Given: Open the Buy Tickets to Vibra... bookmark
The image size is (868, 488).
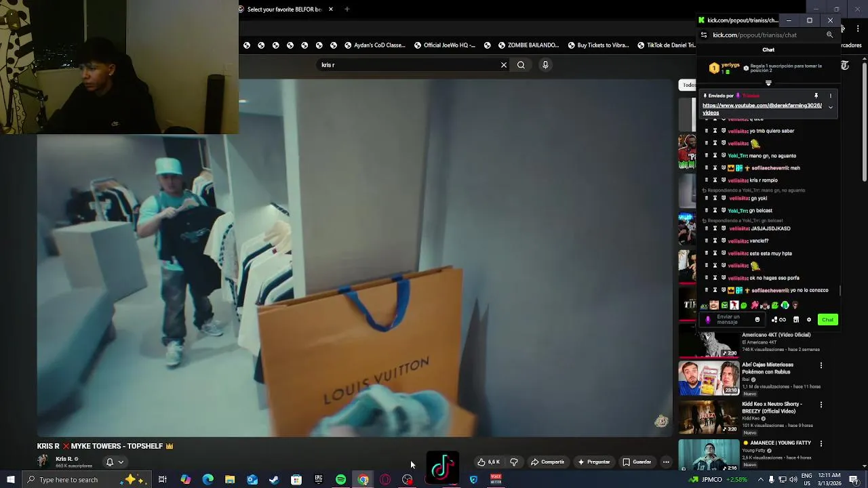Looking at the screenshot, I should tap(598, 45).
